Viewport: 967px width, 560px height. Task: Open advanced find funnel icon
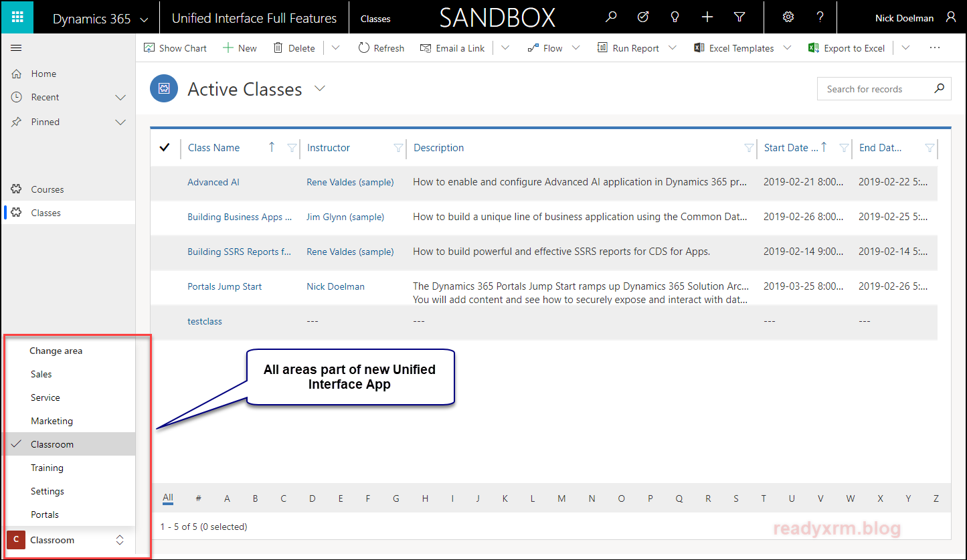pos(739,17)
